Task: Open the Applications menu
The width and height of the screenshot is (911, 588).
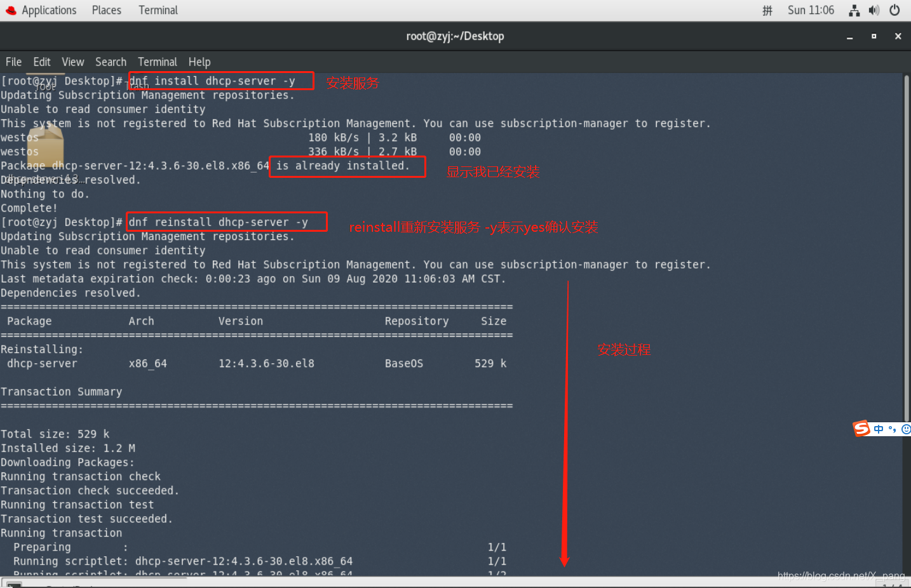Action: tap(49, 10)
